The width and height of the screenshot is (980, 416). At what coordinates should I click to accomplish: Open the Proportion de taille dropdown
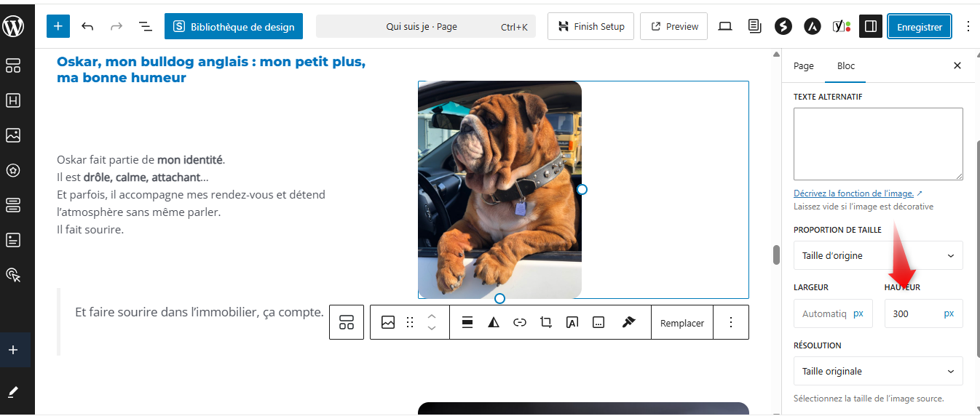(x=878, y=255)
